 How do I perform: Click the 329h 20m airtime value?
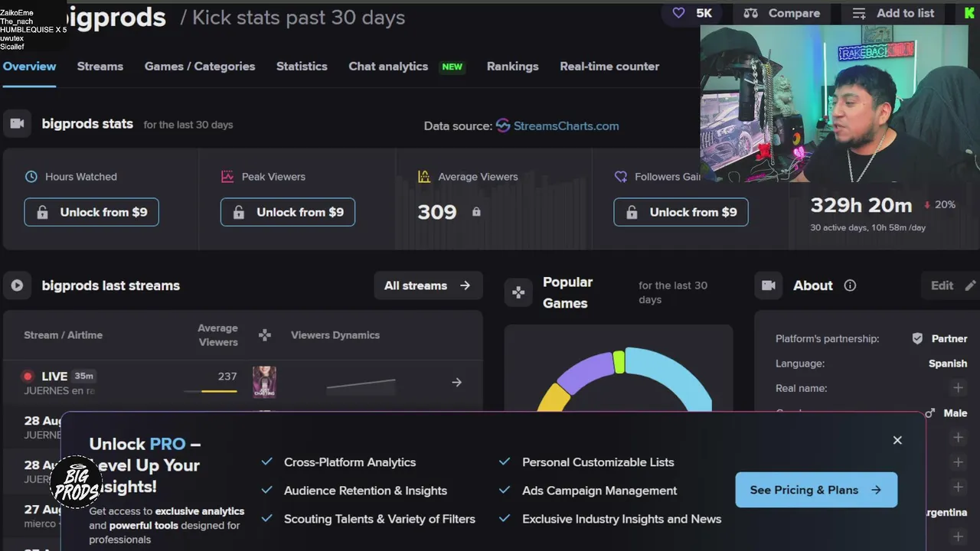click(x=861, y=205)
